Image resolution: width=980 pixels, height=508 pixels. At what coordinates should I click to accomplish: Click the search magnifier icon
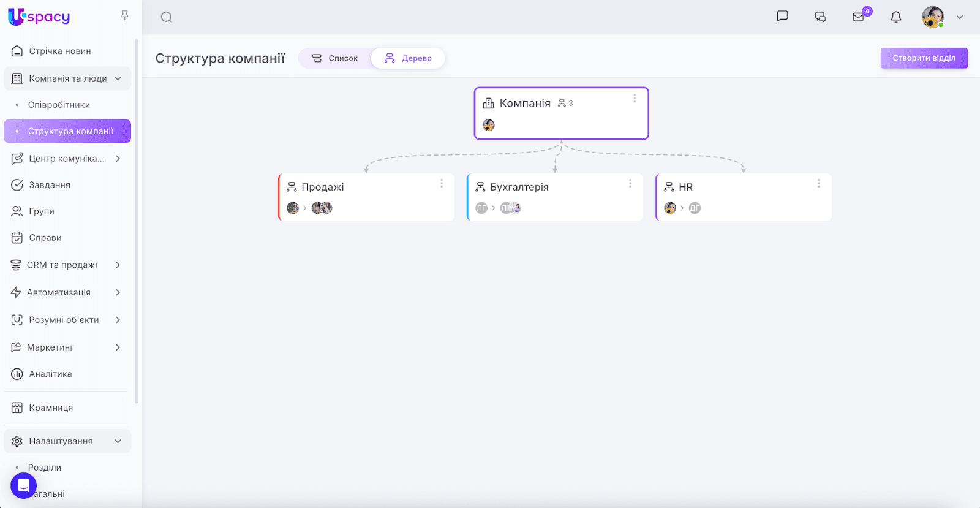pyautogui.click(x=166, y=17)
